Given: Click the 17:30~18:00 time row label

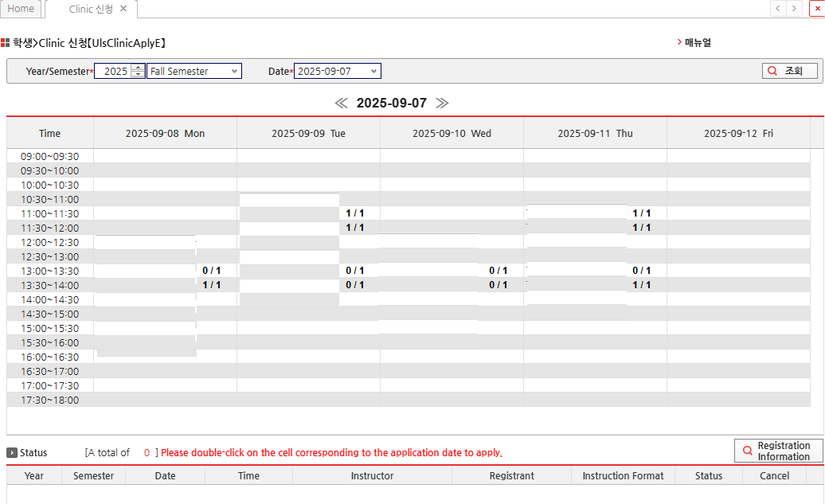Looking at the screenshot, I should pos(50,400).
